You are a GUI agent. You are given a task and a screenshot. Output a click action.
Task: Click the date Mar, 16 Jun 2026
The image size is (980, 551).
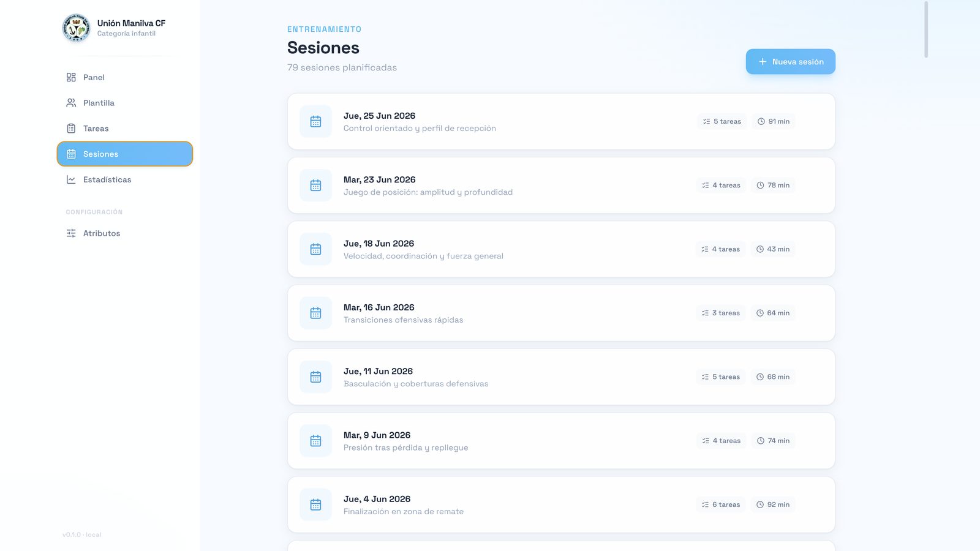[379, 307]
